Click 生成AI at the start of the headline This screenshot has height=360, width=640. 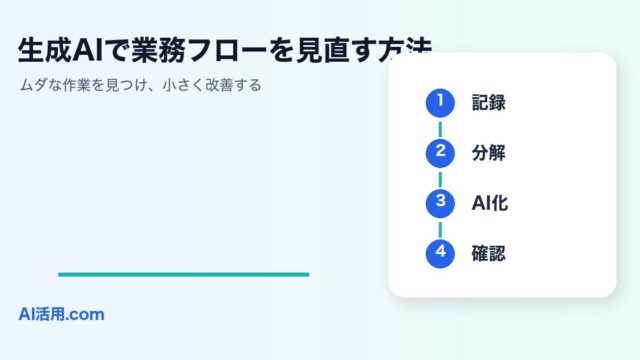(x=60, y=50)
